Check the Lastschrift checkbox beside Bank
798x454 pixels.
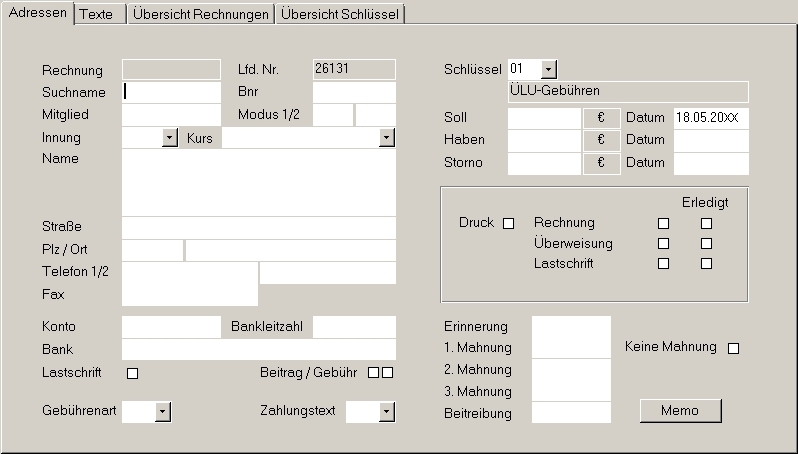(132, 373)
